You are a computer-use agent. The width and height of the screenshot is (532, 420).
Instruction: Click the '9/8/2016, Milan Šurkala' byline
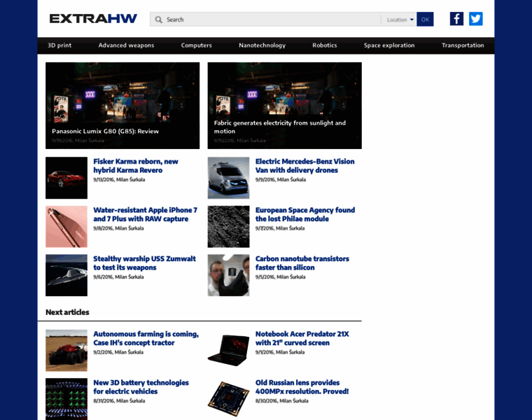click(x=118, y=228)
